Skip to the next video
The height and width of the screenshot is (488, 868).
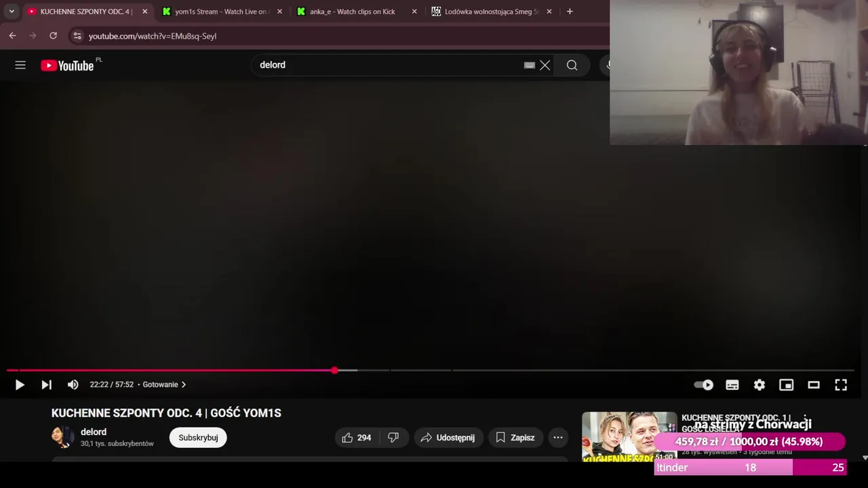tap(46, 385)
